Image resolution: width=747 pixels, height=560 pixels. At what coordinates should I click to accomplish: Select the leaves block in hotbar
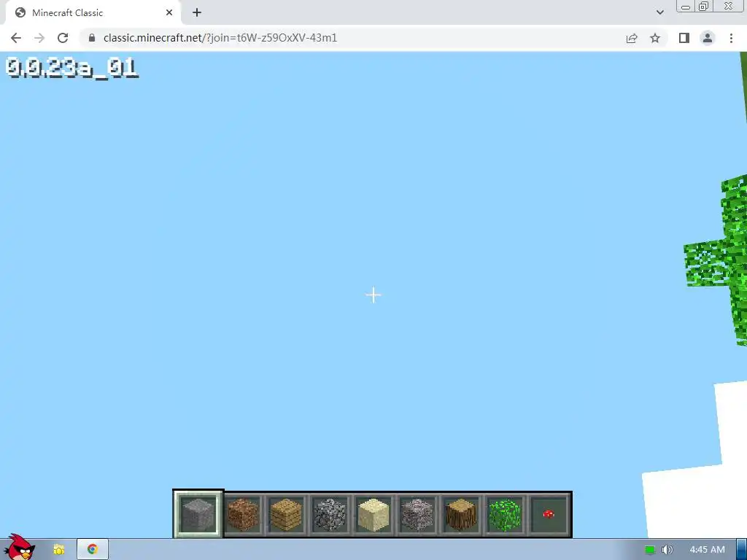505,514
